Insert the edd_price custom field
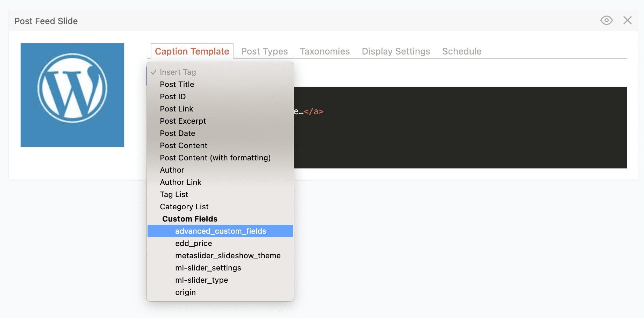 (x=193, y=243)
